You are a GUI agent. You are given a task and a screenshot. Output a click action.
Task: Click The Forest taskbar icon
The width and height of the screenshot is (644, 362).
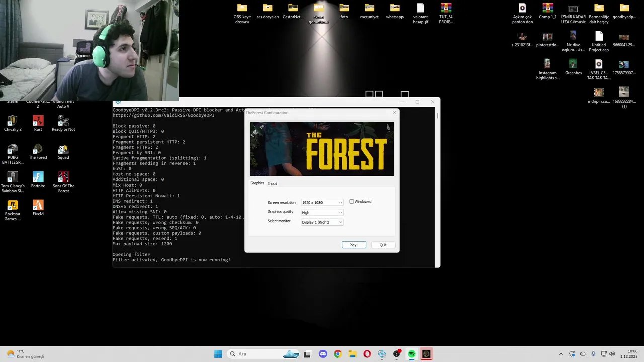[x=426, y=354]
